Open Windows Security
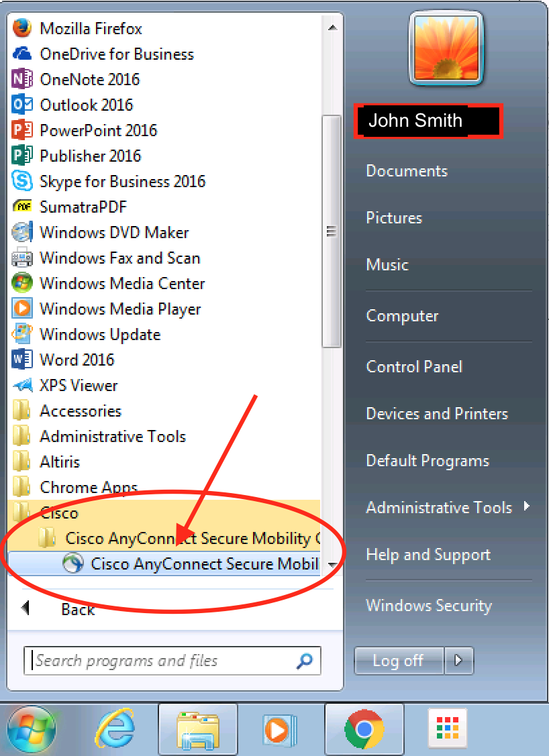 click(x=429, y=605)
